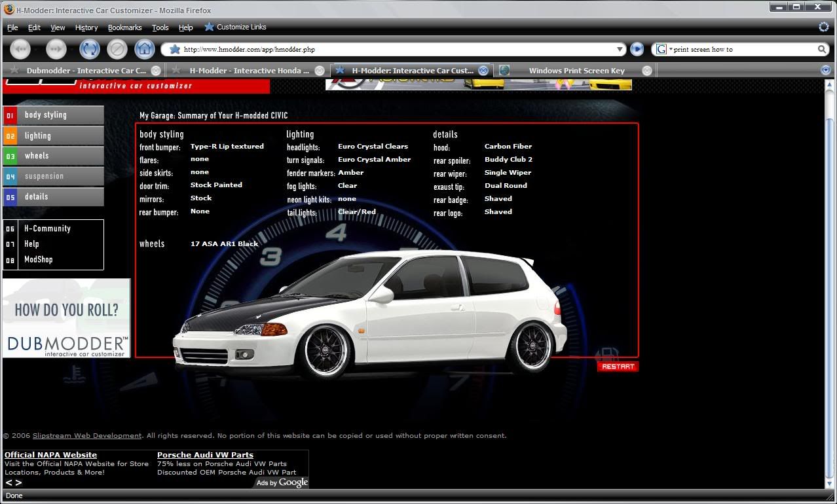Switch to the H-Modder Interactive Honda tab
This screenshot has width=837, height=504.
[x=248, y=71]
